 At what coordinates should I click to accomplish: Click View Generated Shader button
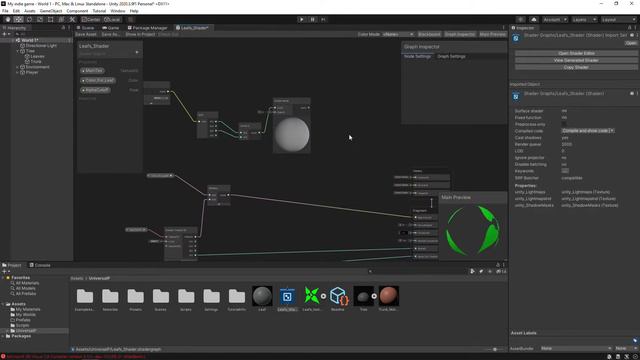576,60
